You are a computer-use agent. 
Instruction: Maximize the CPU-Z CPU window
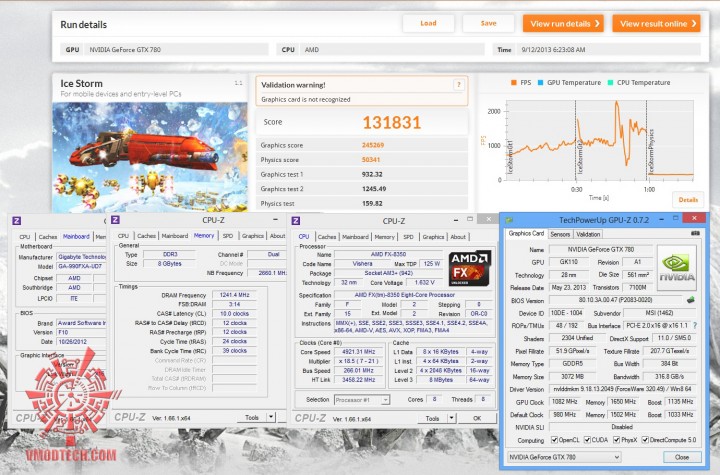pos(470,219)
